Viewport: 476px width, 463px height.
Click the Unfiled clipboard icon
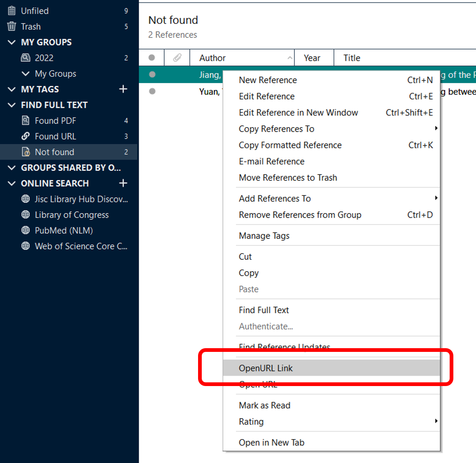[x=12, y=11]
